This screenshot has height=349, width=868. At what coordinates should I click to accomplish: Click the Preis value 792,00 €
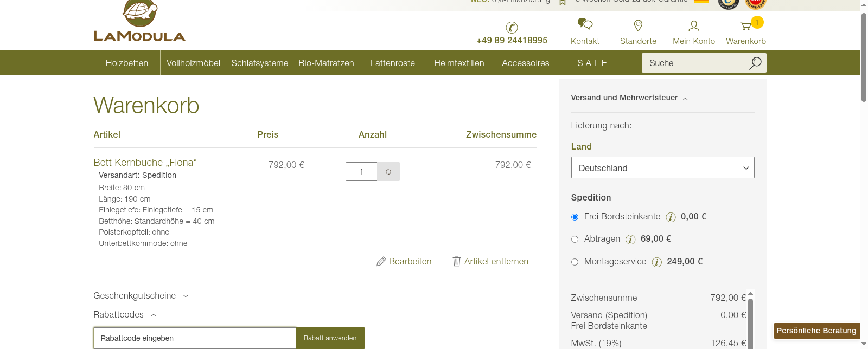[x=286, y=165]
